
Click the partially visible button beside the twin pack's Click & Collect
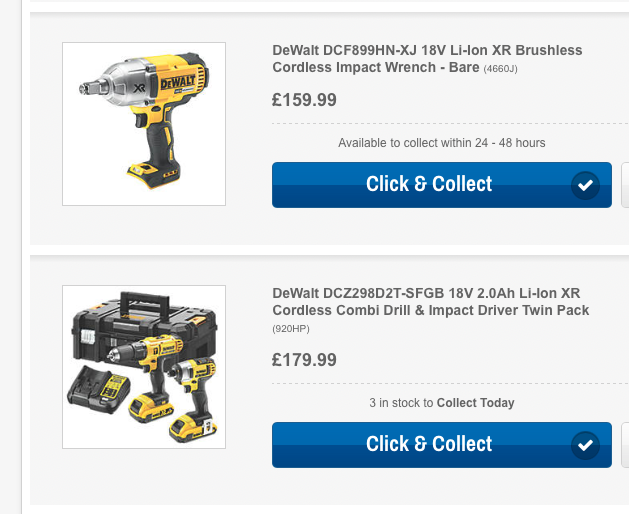pyautogui.click(x=625, y=445)
